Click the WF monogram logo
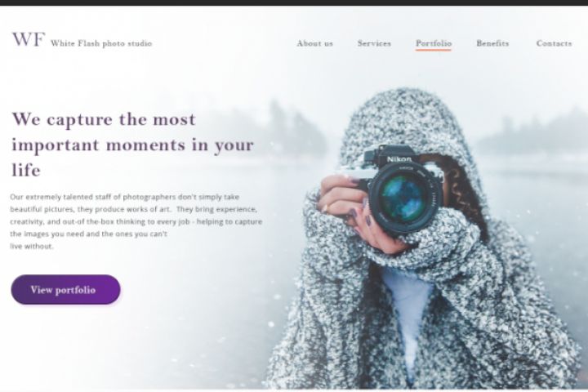This screenshot has width=588, height=392. tap(29, 39)
